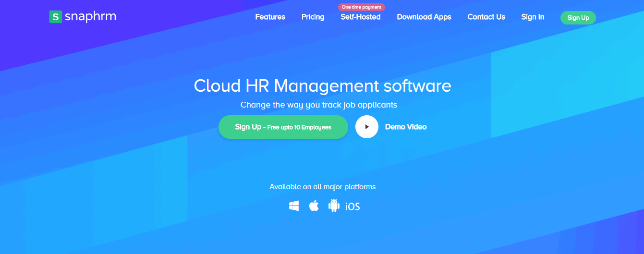
Task: Click the iOS platform label
Action: [x=352, y=206]
